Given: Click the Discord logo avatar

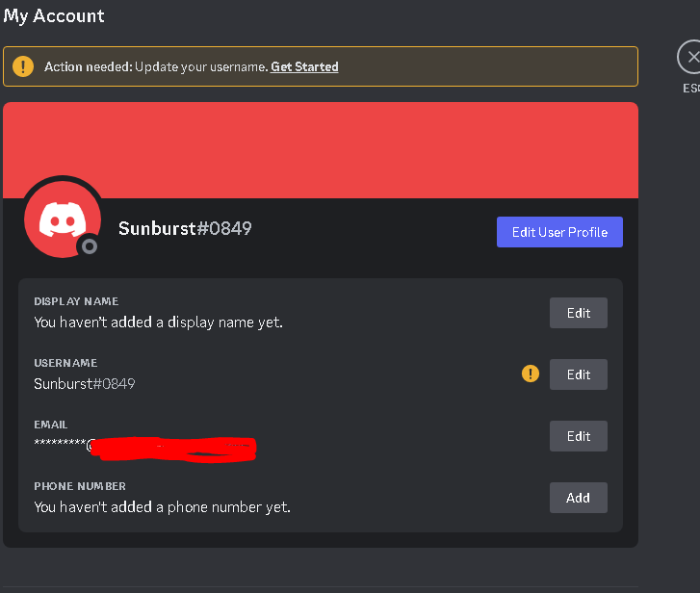Looking at the screenshot, I should (63, 219).
